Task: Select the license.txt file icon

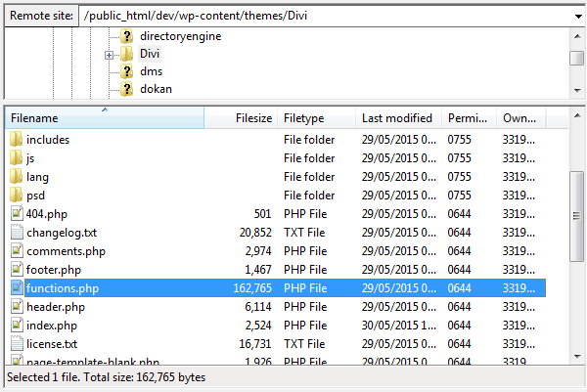Action: click(x=17, y=344)
